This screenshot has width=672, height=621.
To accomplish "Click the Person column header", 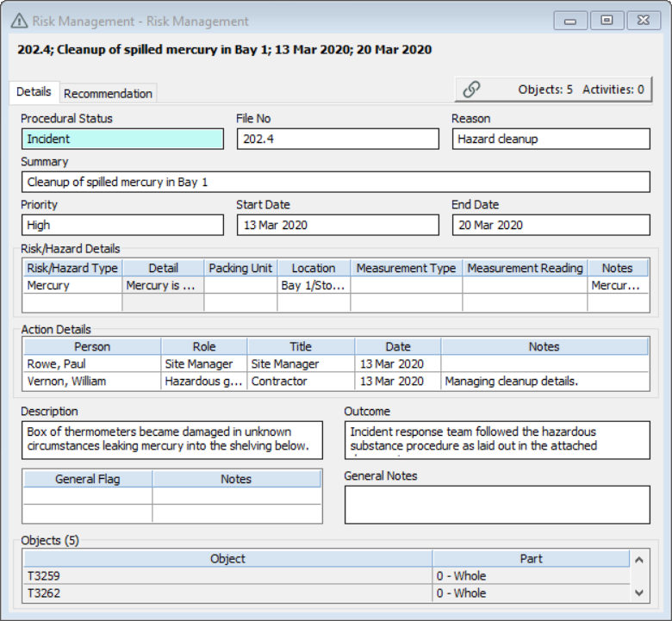I will 92,346.
